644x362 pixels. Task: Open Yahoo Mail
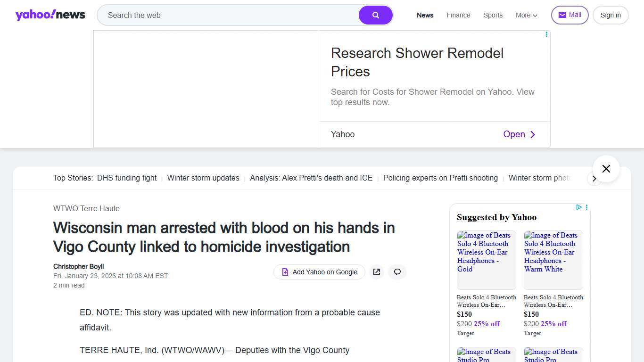click(570, 15)
